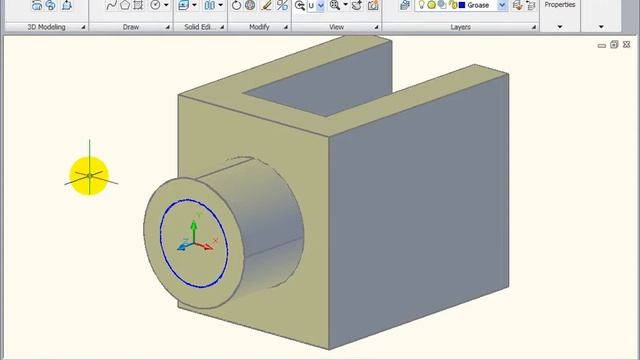Click the Zoom magnifier icon in View
Screen dimensions: 640x360
pyautogui.click(x=335, y=5)
